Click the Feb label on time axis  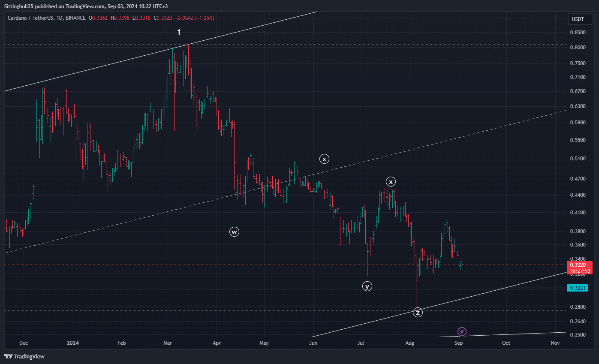point(122,343)
